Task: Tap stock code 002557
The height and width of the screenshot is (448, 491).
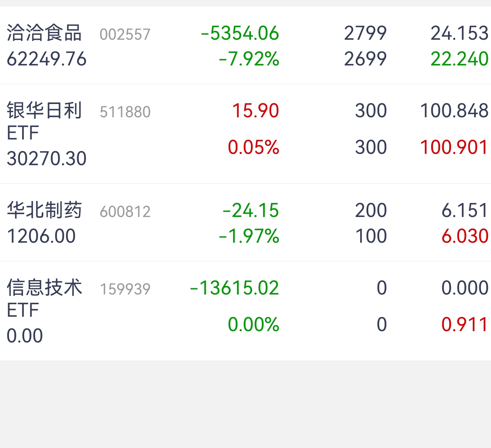Action: click(x=125, y=35)
